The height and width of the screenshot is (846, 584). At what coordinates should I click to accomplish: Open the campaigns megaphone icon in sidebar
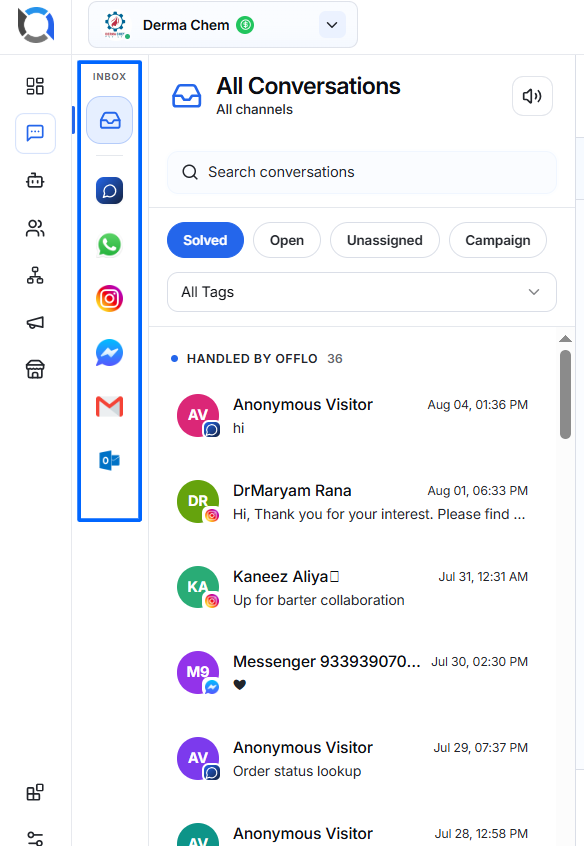click(35, 323)
